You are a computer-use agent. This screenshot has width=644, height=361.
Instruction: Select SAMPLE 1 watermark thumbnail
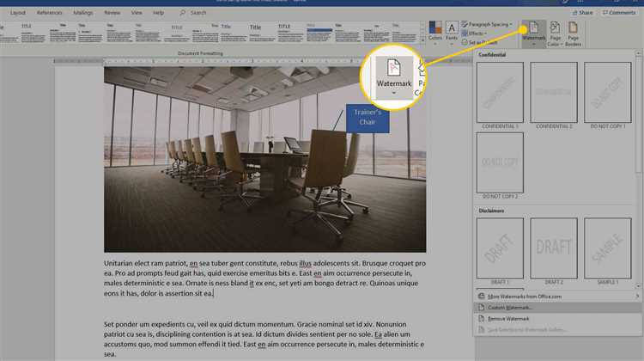tap(607, 248)
